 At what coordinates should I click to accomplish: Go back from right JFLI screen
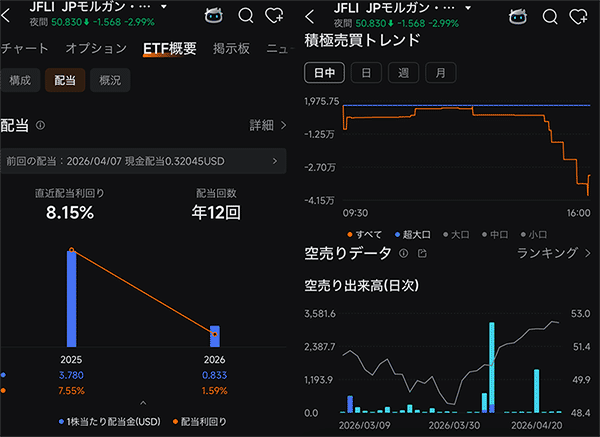click(x=310, y=16)
